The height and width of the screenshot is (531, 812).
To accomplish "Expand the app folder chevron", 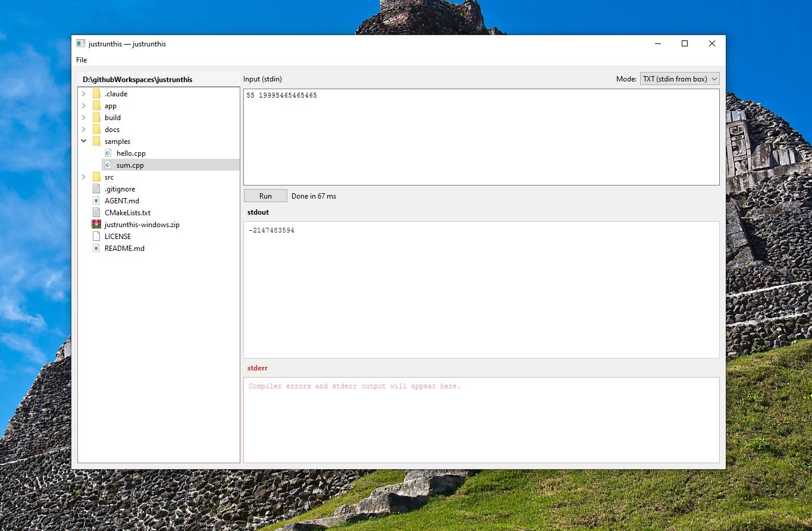I will click(83, 106).
